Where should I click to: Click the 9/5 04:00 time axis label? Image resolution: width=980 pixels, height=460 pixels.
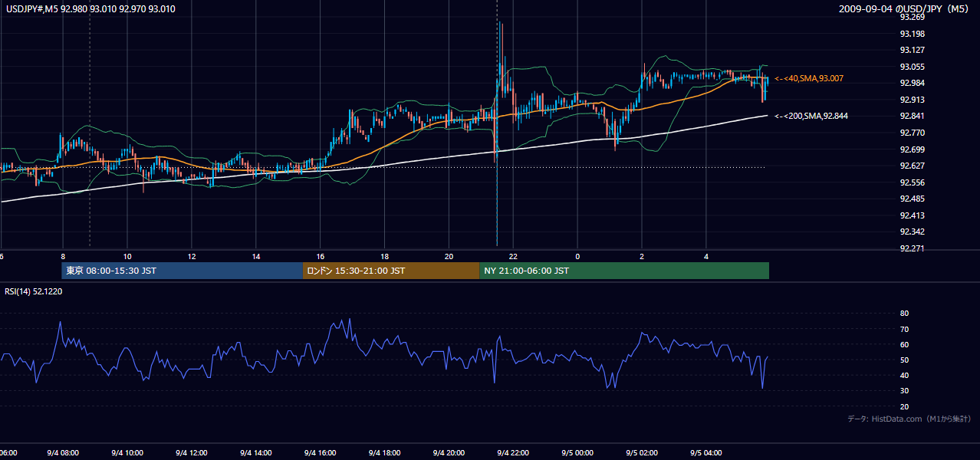tap(706, 453)
